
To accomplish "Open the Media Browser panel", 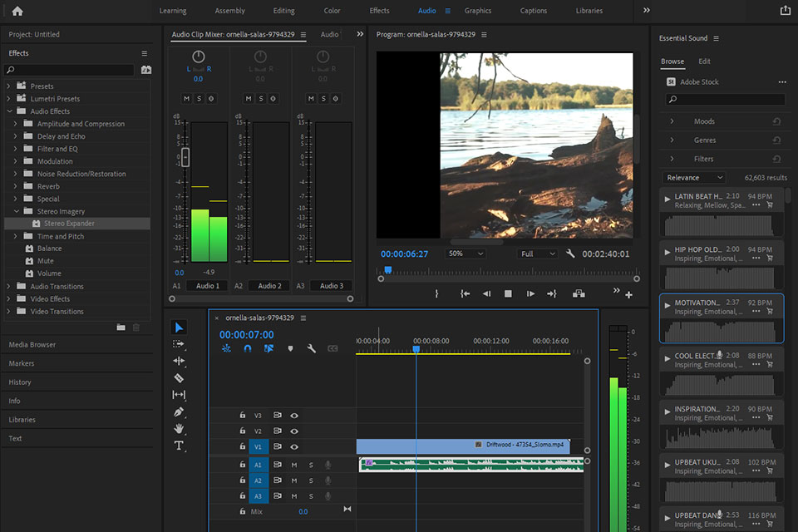I will [32, 345].
